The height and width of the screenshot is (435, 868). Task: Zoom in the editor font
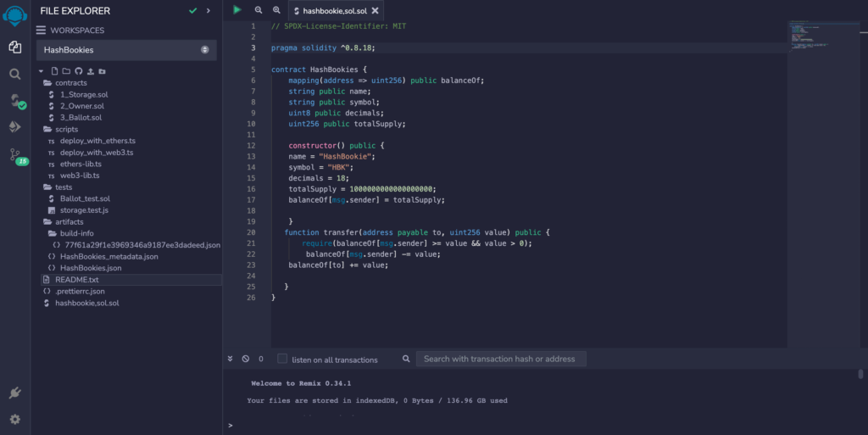[x=276, y=10]
